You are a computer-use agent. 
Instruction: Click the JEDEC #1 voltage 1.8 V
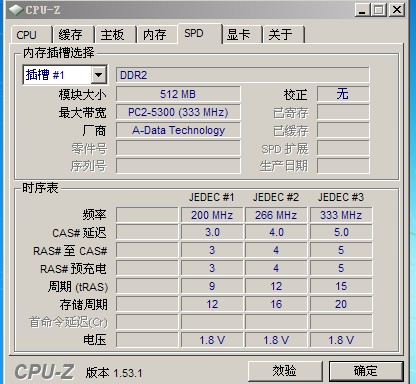tap(212, 340)
